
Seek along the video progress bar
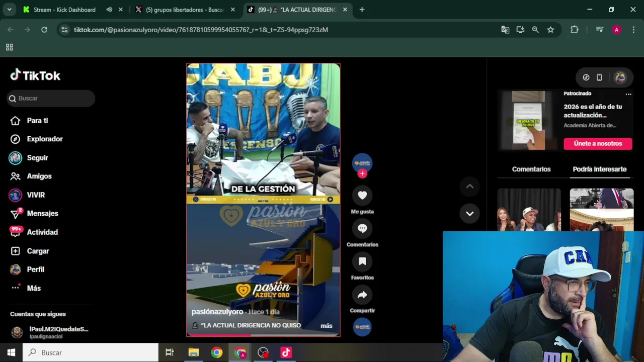263,335
